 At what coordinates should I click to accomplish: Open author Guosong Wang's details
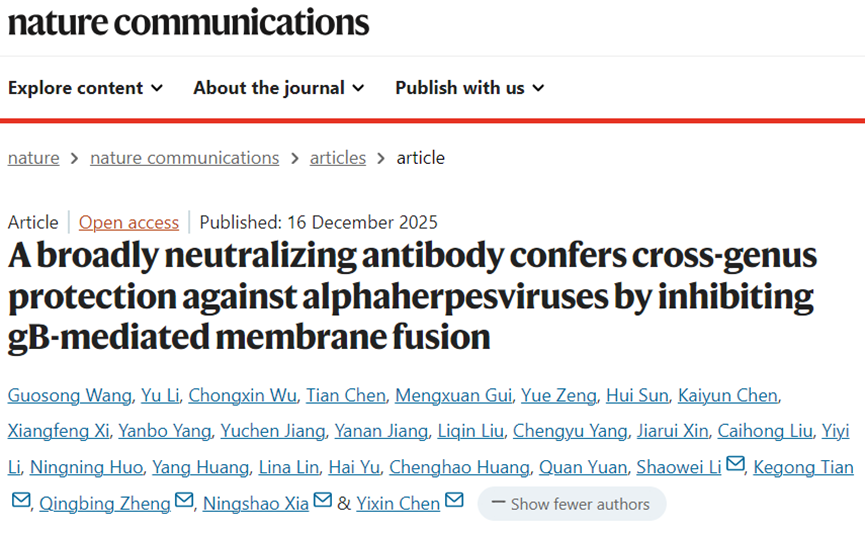coord(70,396)
